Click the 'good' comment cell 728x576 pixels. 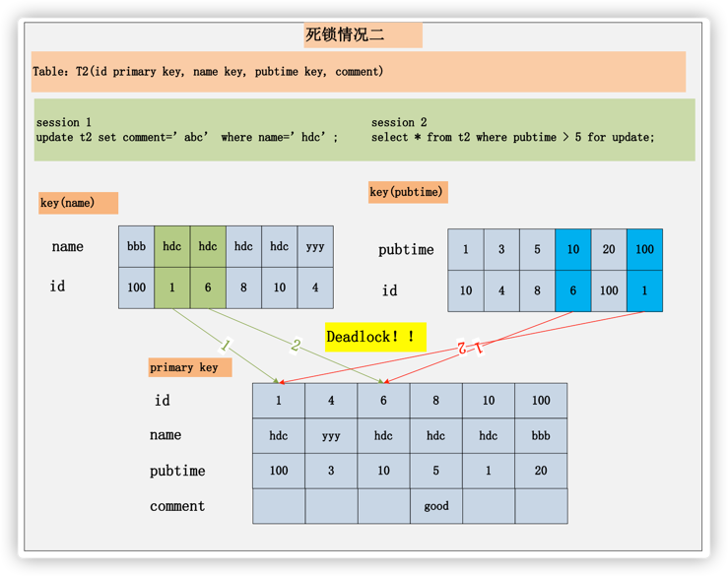(435, 506)
